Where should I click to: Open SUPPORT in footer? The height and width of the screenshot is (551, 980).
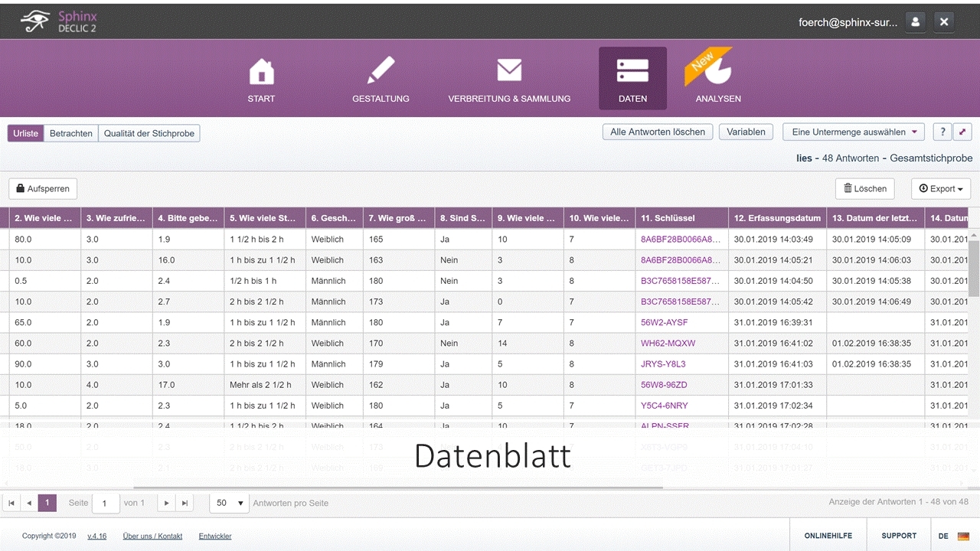(x=899, y=536)
